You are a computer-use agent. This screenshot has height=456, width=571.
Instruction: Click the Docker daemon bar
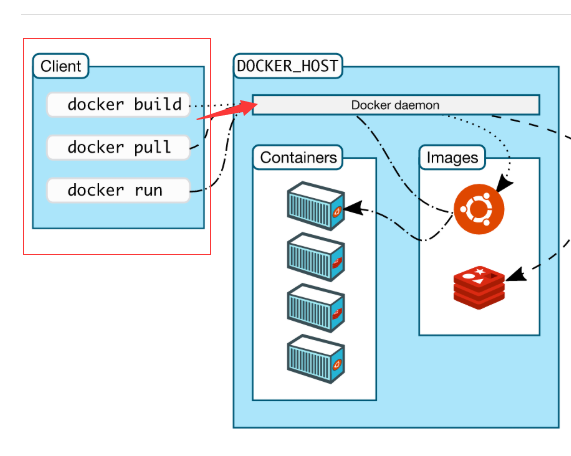point(396,105)
